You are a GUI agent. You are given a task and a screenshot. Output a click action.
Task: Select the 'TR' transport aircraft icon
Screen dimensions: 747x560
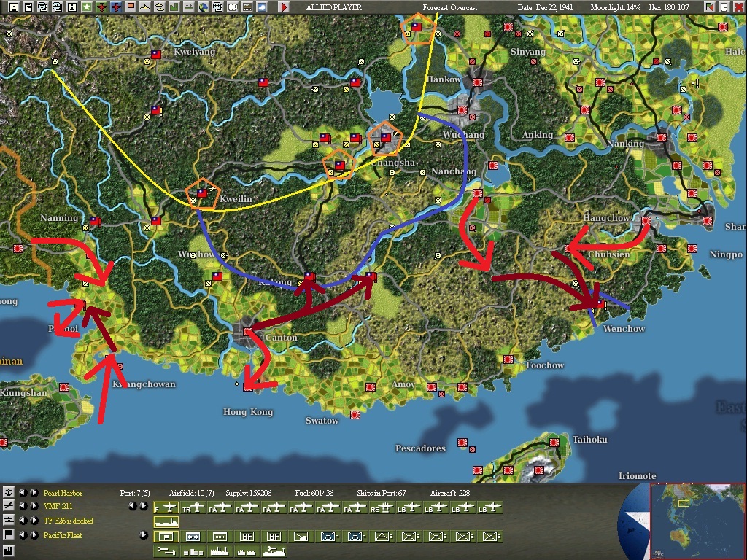(193, 508)
